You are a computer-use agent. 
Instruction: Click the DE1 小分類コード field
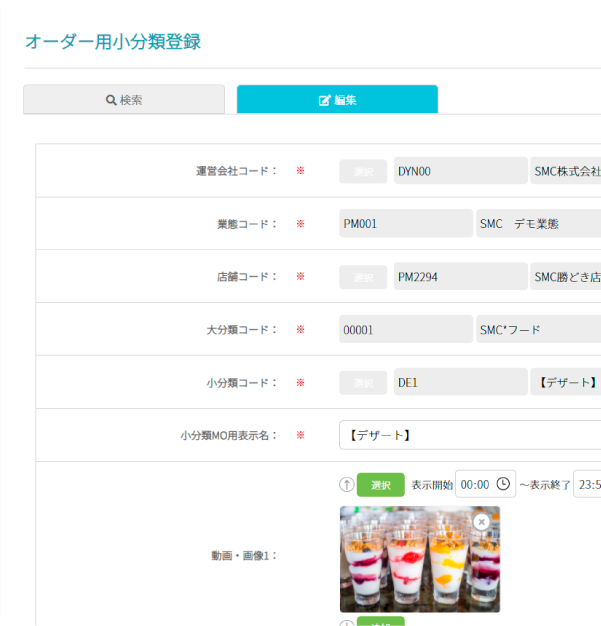pyautogui.click(x=460, y=382)
